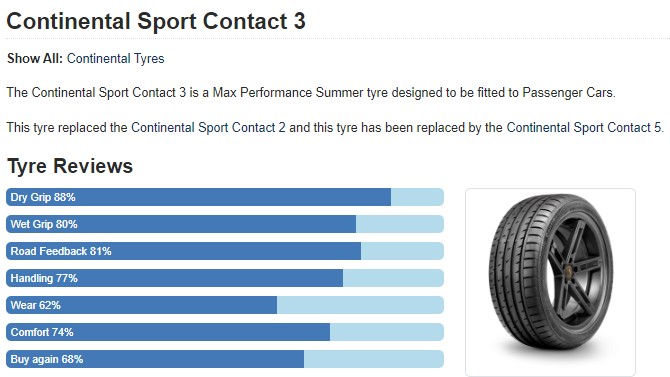Click the tyre product image
Screen dimensions: 670x377
550,282
